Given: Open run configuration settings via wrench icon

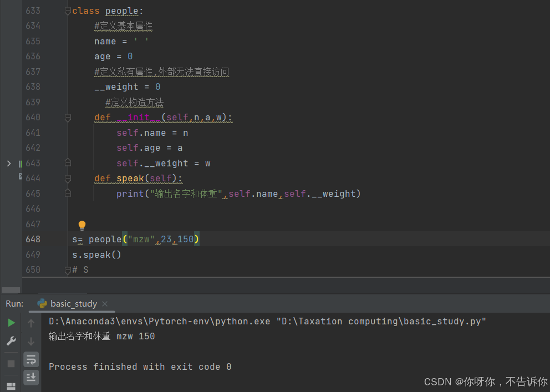Looking at the screenshot, I should (x=11, y=340).
